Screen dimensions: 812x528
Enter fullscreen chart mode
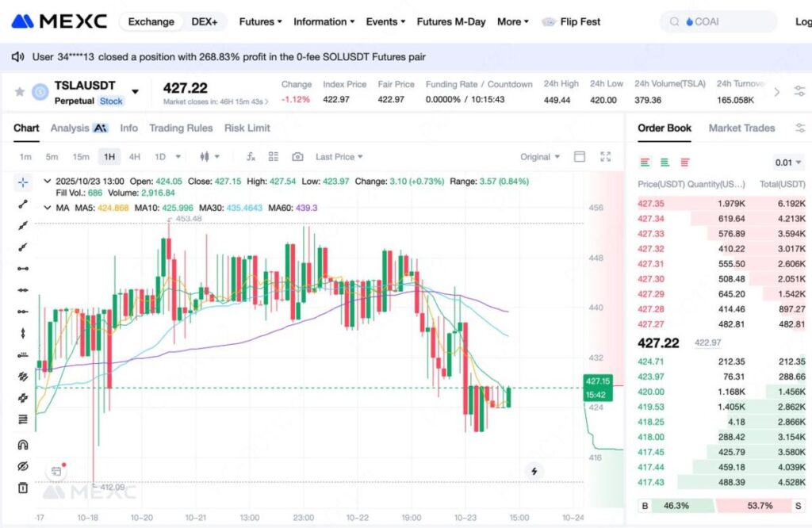point(606,157)
